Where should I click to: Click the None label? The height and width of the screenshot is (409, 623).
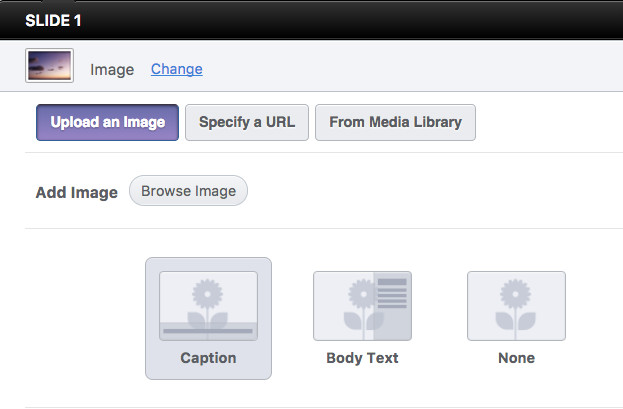516,358
